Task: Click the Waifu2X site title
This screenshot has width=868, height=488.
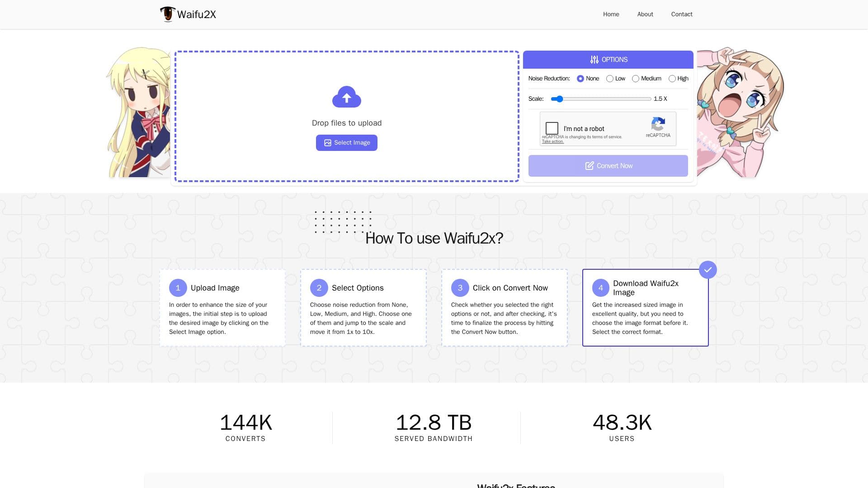Action: [197, 14]
